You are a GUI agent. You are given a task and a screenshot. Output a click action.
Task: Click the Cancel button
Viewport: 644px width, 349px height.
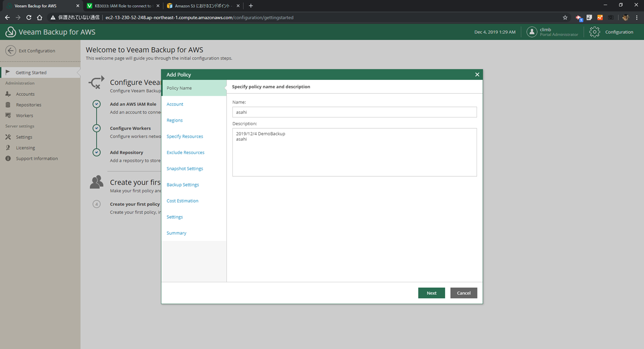[464, 293]
